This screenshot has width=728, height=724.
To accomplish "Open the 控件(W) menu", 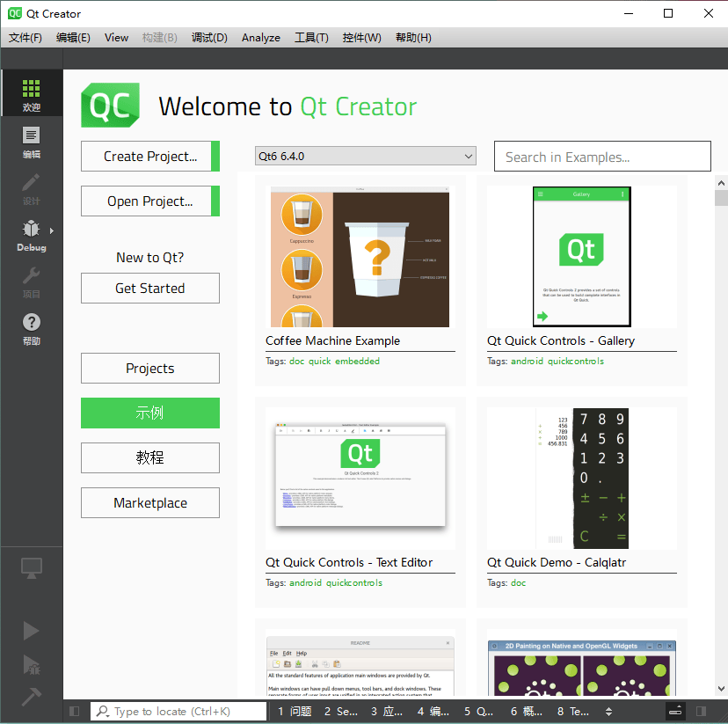I will coord(361,38).
